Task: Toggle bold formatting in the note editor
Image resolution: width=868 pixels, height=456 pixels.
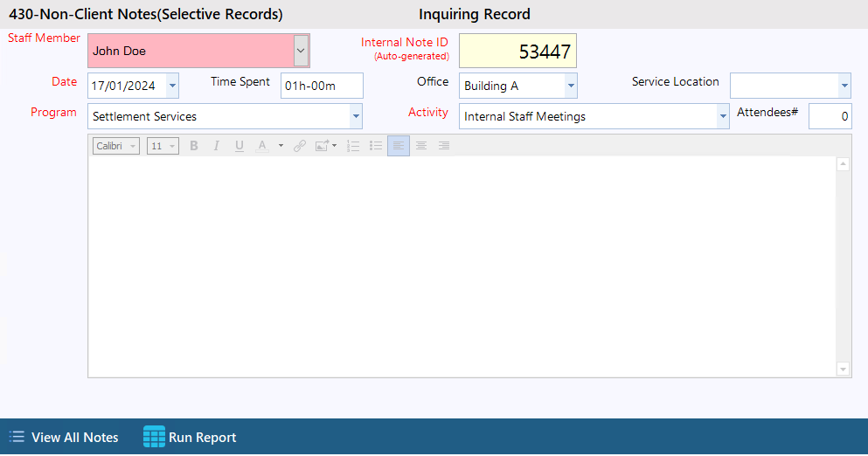Action: point(194,146)
